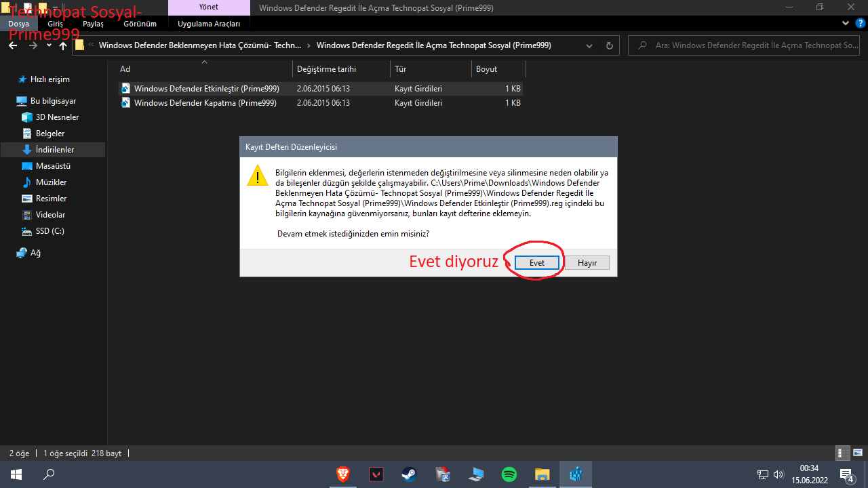Viewport: 868px width, 488px height.
Task: Expand the chevron between the breadcrumb folders
Action: (309, 45)
